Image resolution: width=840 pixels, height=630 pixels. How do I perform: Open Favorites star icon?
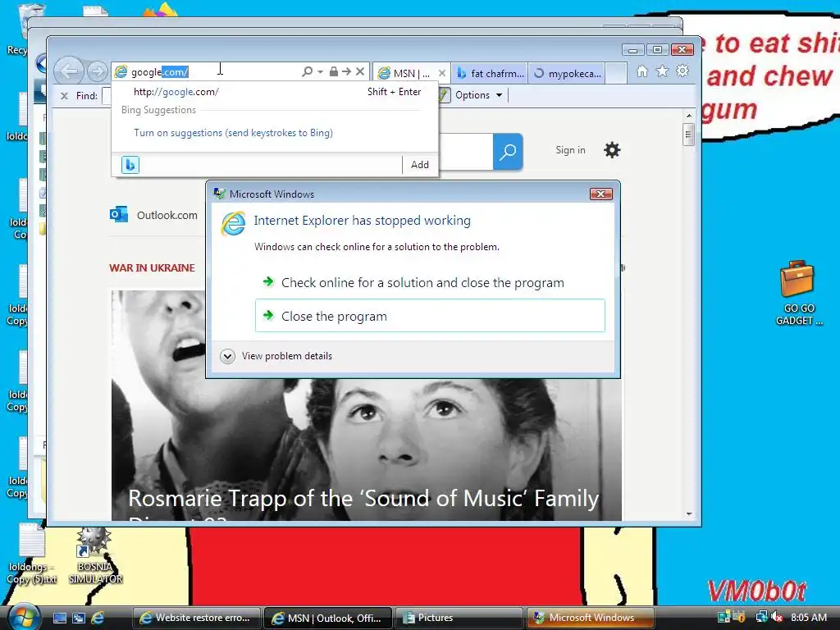pyautogui.click(x=663, y=71)
